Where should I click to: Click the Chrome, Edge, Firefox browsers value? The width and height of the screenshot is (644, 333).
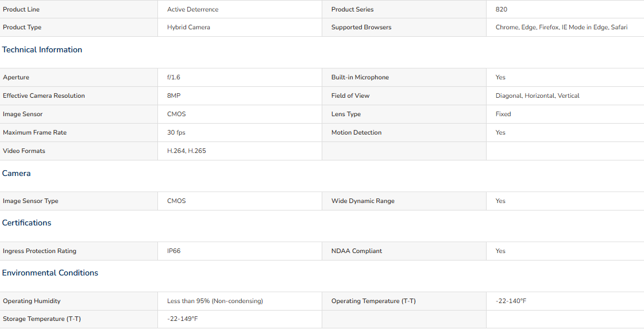pos(561,28)
